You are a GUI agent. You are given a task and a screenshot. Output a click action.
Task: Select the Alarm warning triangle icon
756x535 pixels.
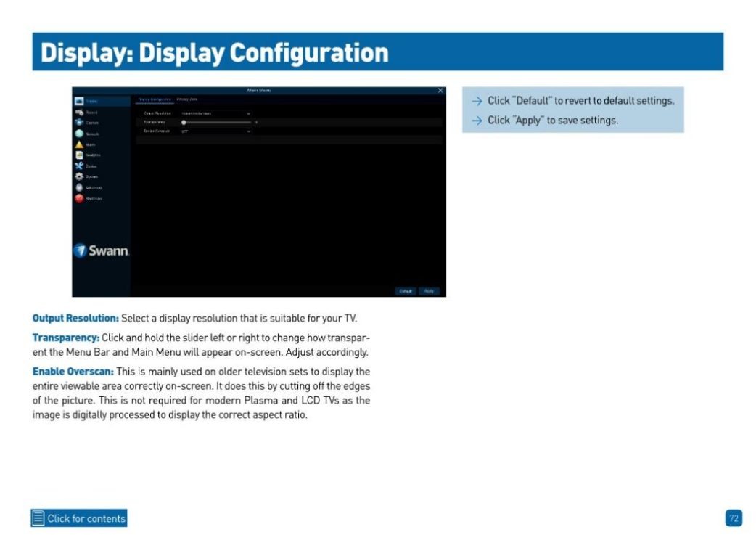tap(79, 144)
